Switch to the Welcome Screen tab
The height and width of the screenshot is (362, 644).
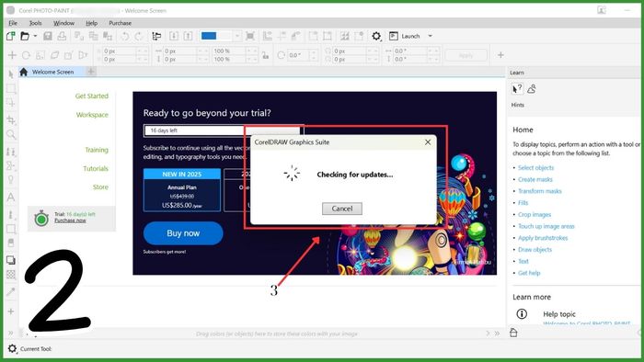tap(52, 72)
